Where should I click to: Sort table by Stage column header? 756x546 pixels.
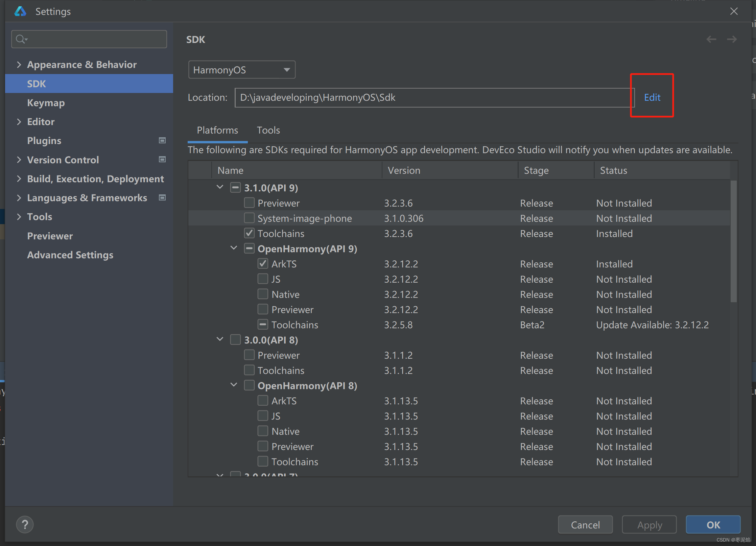click(x=556, y=170)
